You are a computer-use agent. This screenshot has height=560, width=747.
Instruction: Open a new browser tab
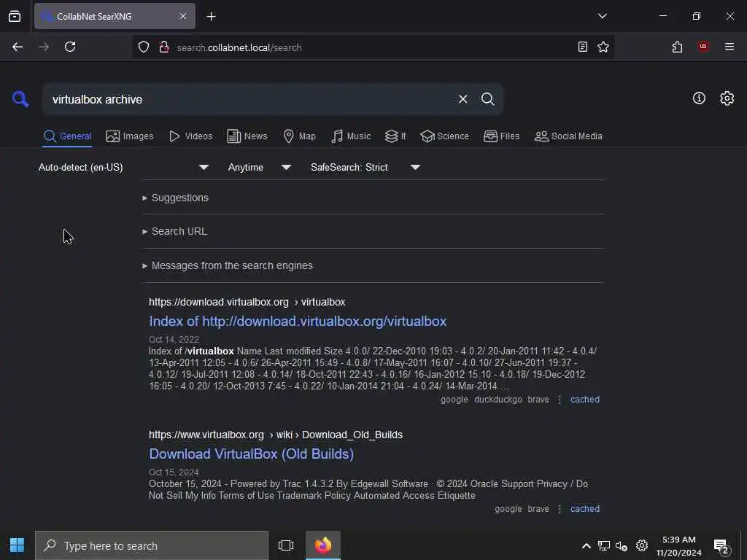pyautogui.click(x=211, y=17)
